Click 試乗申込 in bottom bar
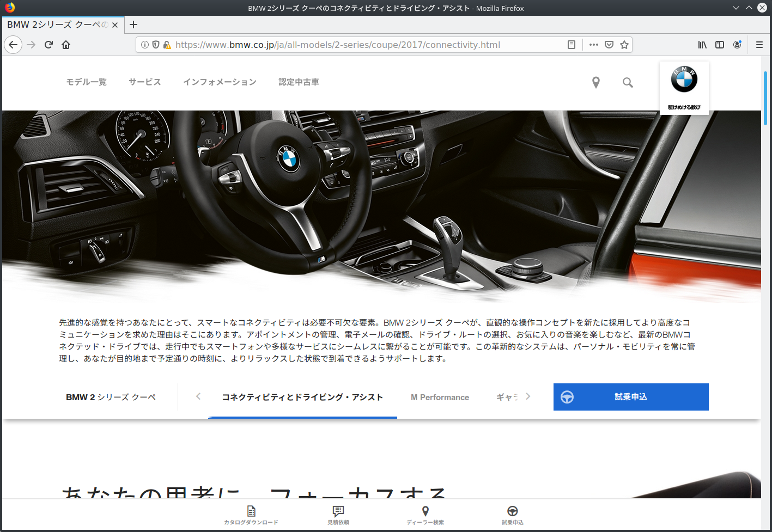Viewport: 772px width, 532px height. 513,515
